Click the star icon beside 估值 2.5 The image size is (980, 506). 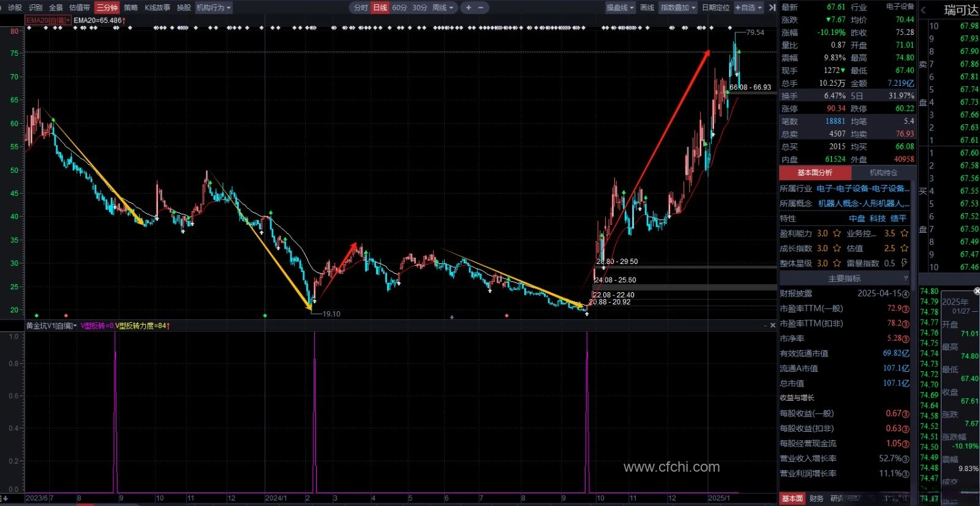click(x=904, y=248)
